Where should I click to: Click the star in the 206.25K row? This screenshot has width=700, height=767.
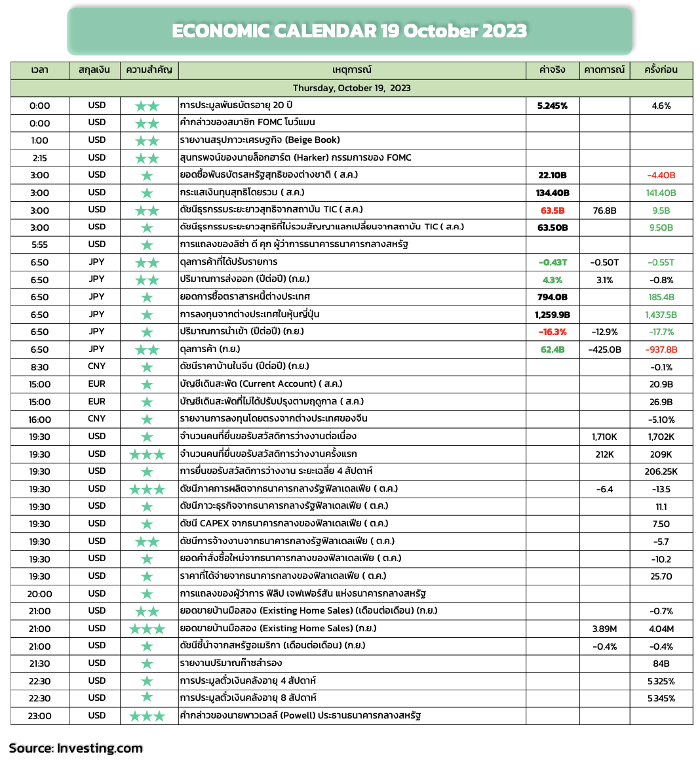point(147,472)
